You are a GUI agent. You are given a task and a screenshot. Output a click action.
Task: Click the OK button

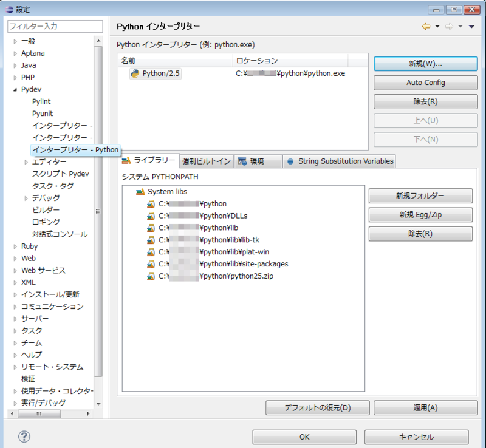[304, 437]
